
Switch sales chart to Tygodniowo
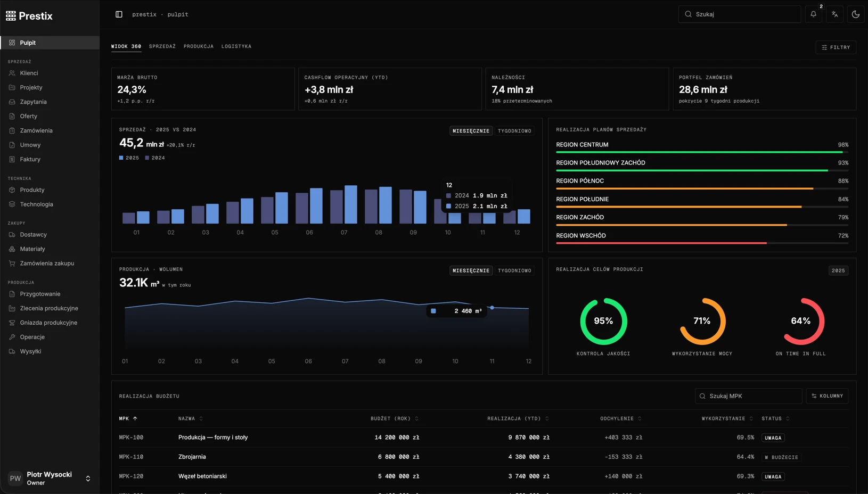tap(514, 131)
